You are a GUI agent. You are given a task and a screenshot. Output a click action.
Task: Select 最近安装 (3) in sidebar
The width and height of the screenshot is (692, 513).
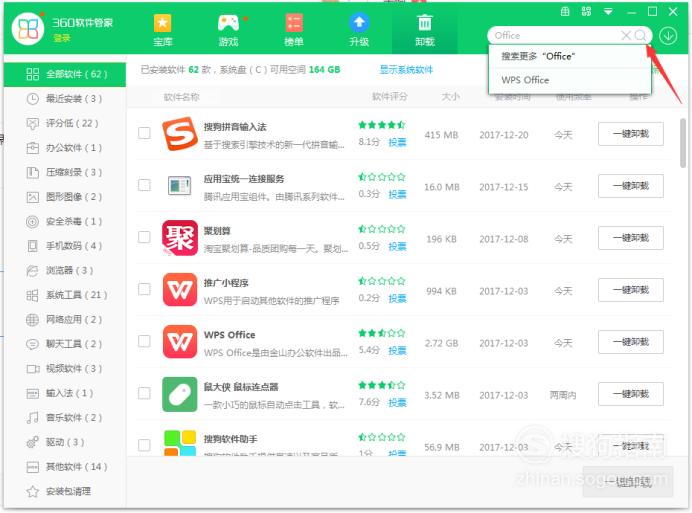click(65, 98)
